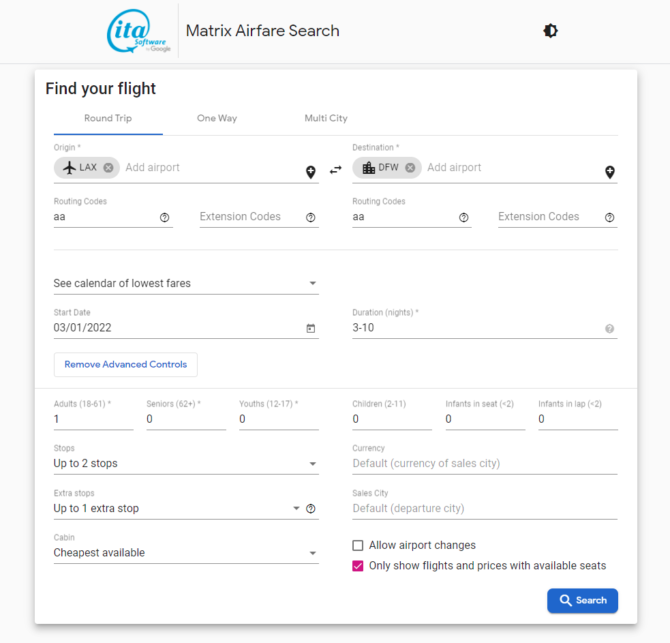Edit Seniors passenger count
This screenshot has width=670, height=643.
(x=186, y=419)
